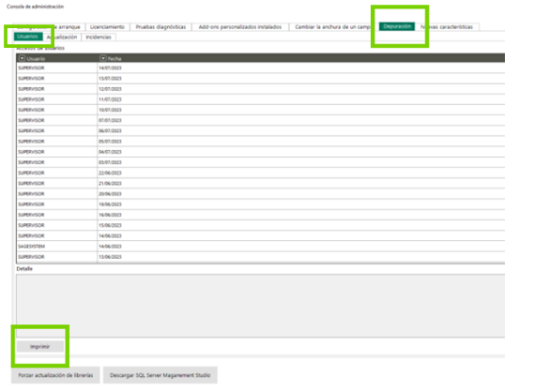
Task: Open the tab ending in 'arranque'
Action: 49,27
